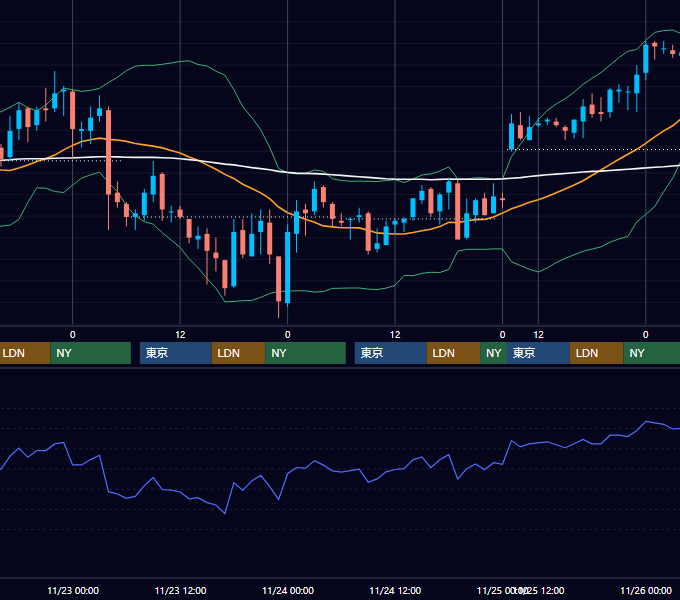The height and width of the screenshot is (600, 680).
Task: Click the tall blue candle at 11/24 00:00
Action: pos(288,267)
